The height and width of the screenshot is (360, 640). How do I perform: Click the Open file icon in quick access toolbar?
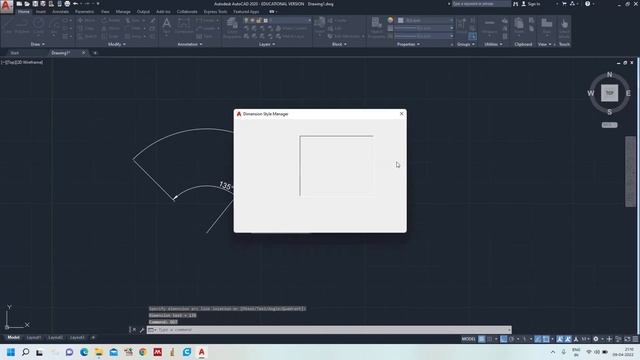pos(27,4)
